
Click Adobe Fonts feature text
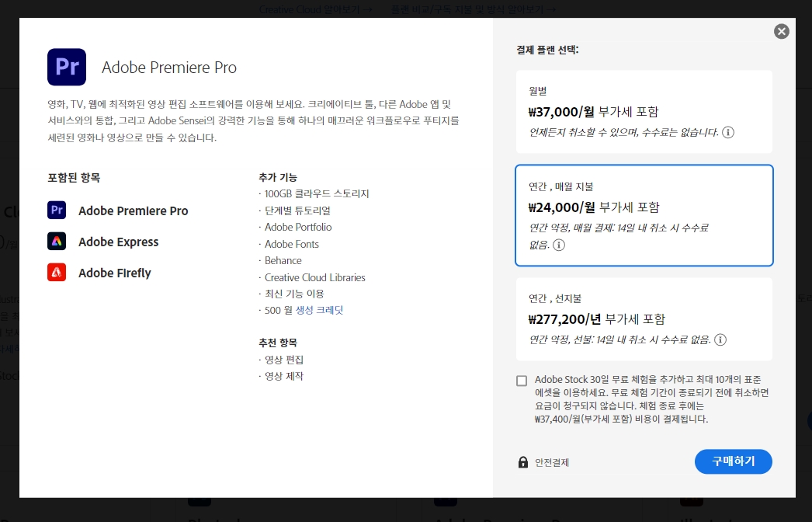292,244
